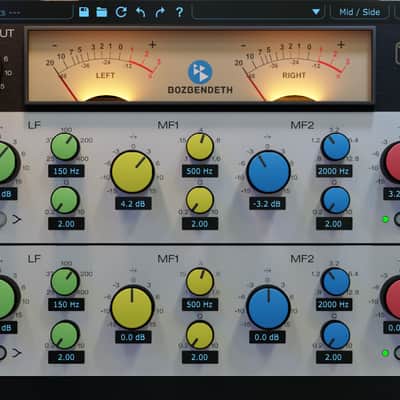
Task: Edit the bottom strip LF Q 2.00 field
Action: tap(66, 357)
